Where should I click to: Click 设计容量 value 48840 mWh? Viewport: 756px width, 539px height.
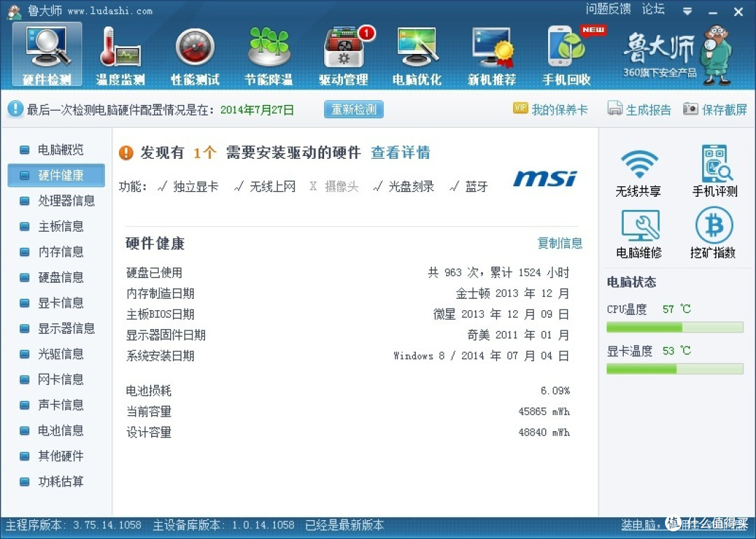pyautogui.click(x=544, y=433)
